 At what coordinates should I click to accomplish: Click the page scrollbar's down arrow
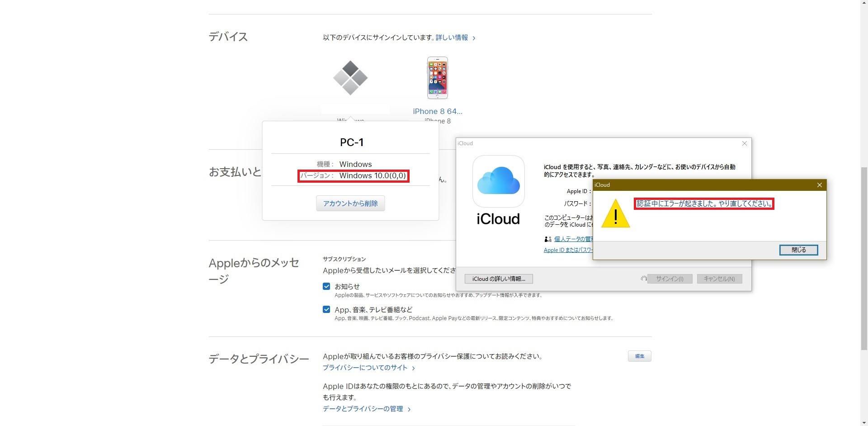[x=864, y=422]
